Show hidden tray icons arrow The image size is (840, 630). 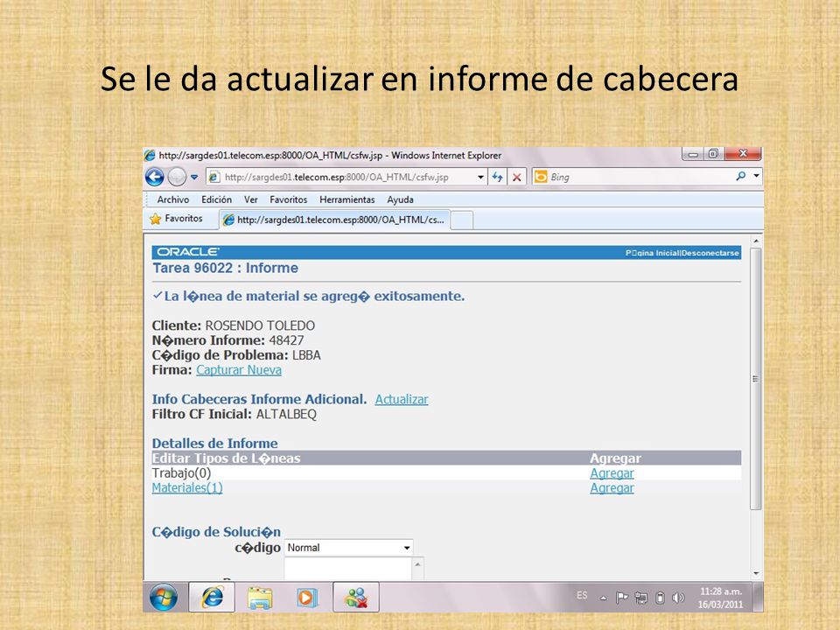point(603,598)
